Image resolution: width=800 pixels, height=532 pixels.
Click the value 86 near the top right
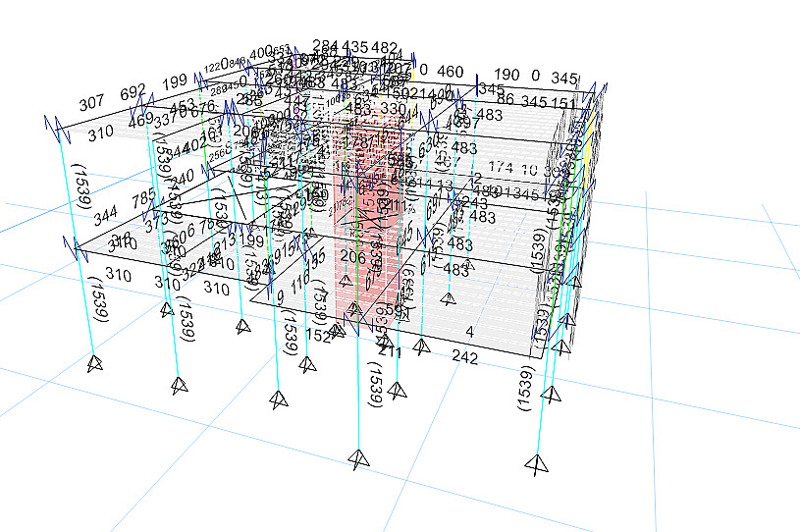click(506, 98)
